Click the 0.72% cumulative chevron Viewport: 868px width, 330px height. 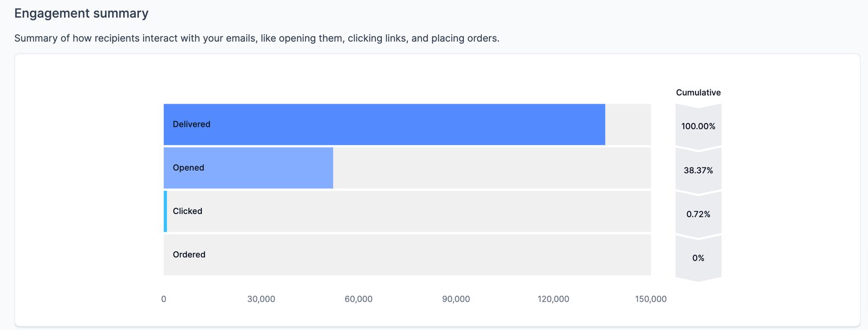(x=698, y=214)
